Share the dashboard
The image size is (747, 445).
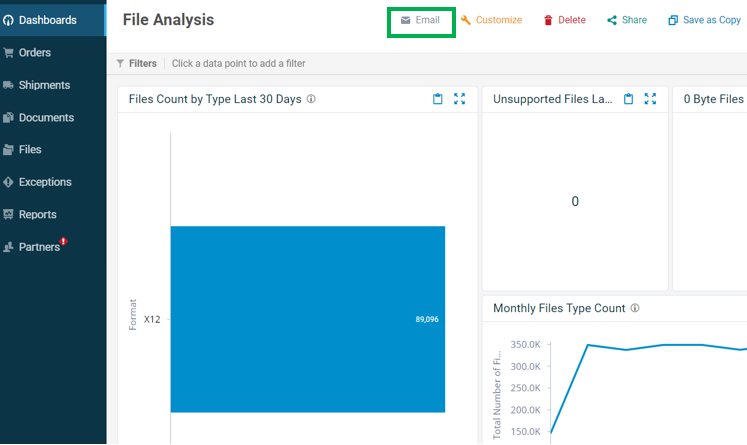[627, 20]
